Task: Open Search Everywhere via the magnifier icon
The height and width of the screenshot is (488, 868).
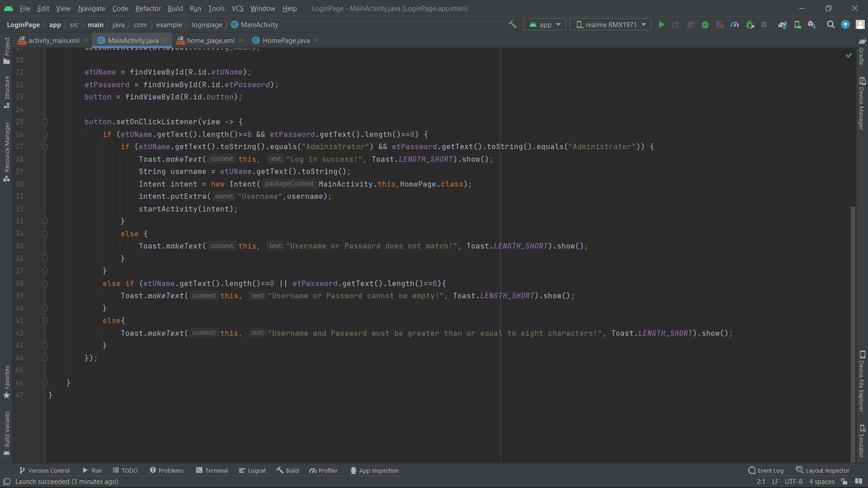Action: [830, 25]
